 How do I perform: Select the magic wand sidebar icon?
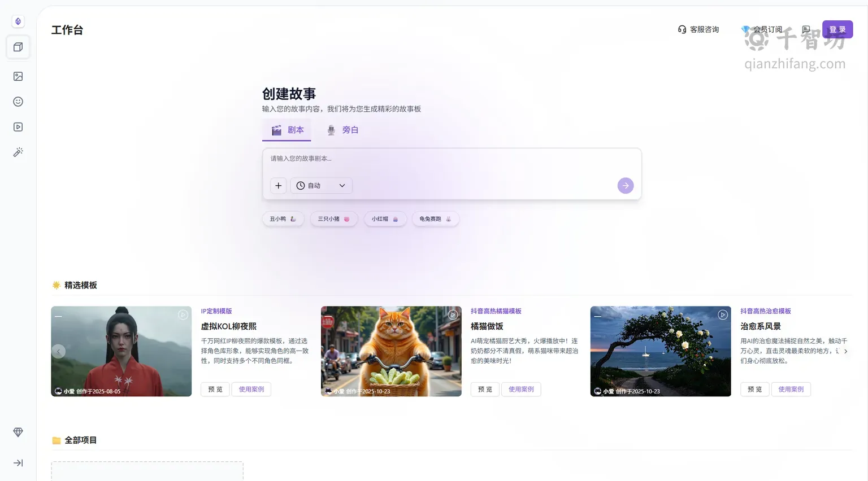coord(18,152)
